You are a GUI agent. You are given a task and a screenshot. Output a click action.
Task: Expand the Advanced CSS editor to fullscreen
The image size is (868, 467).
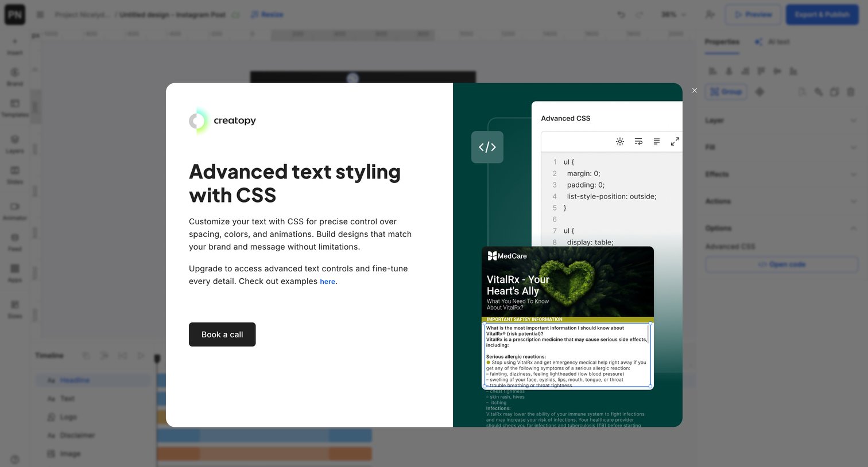click(x=675, y=141)
